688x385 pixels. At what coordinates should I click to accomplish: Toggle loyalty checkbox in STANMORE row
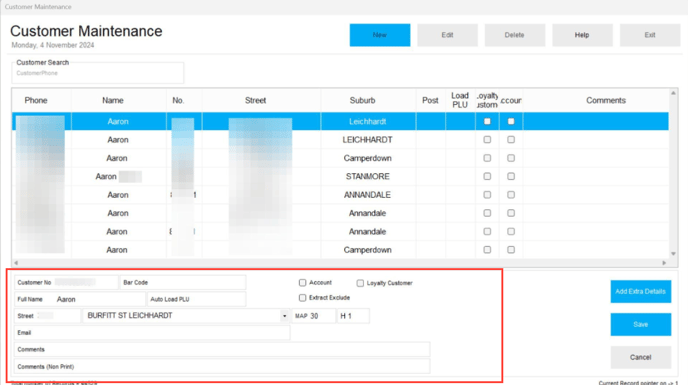click(487, 176)
